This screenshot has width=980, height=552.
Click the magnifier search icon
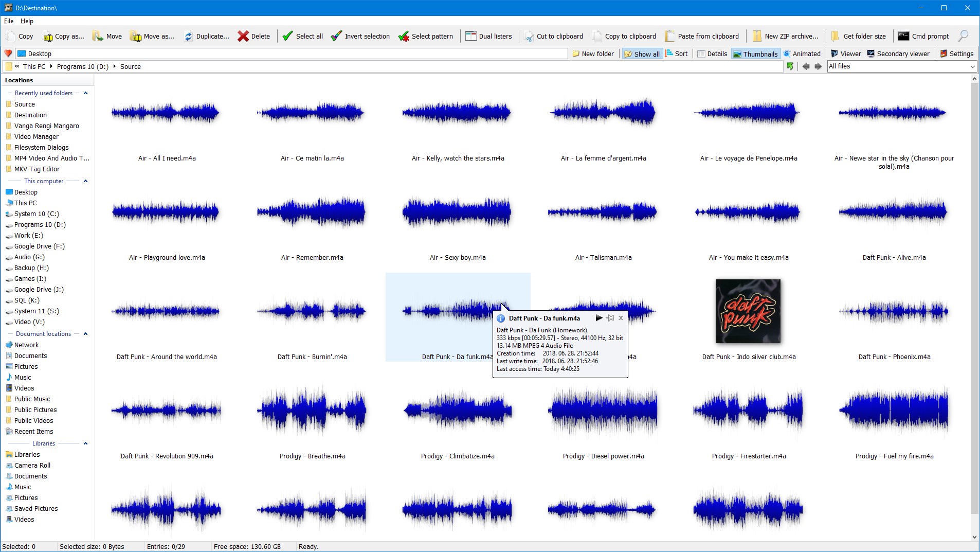pyautogui.click(x=964, y=36)
